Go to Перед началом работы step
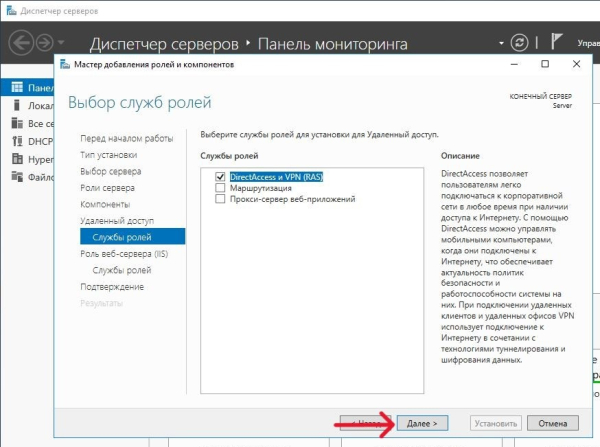The image size is (600, 447). tap(127, 138)
